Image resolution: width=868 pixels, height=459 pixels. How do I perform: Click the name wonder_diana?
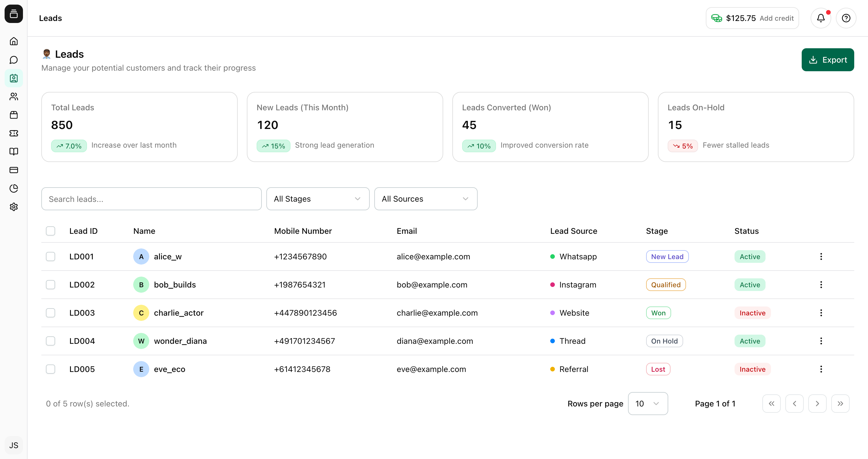click(180, 341)
